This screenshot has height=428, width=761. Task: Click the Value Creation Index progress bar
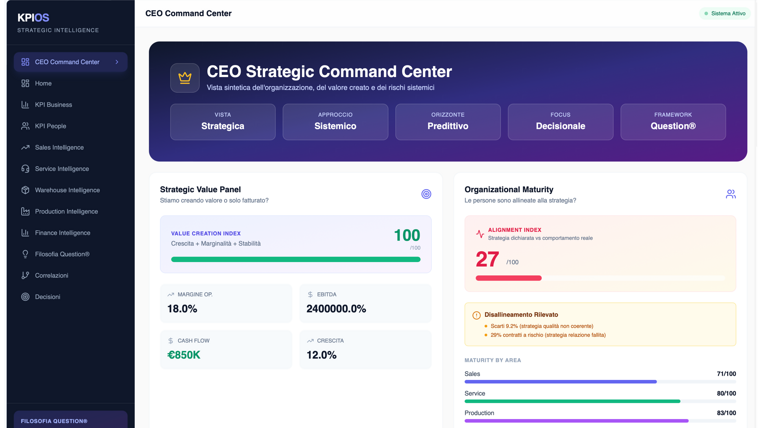point(295,259)
